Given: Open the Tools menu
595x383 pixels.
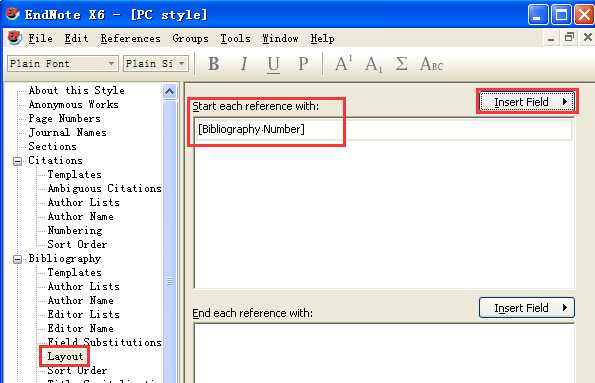Looking at the screenshot, I should [x=235, y=38].
